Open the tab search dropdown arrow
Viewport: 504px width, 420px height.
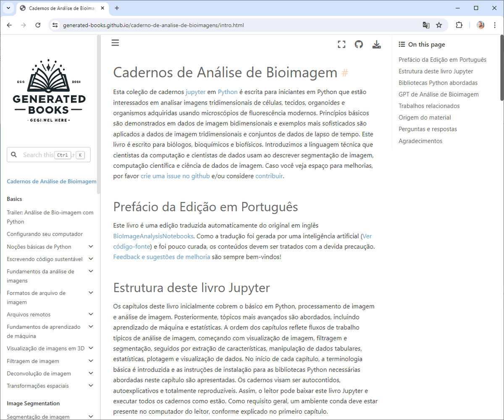click(8, 8)
